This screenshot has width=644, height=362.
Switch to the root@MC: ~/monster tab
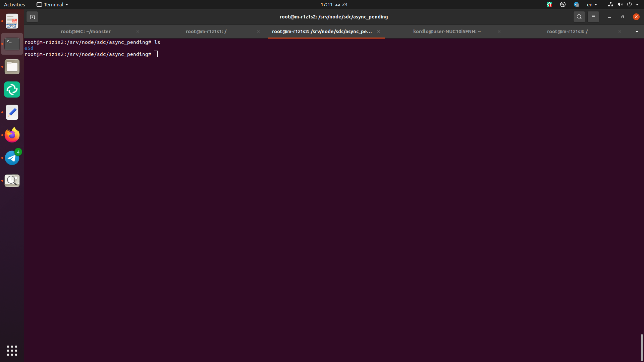click(x=86, y=32)
